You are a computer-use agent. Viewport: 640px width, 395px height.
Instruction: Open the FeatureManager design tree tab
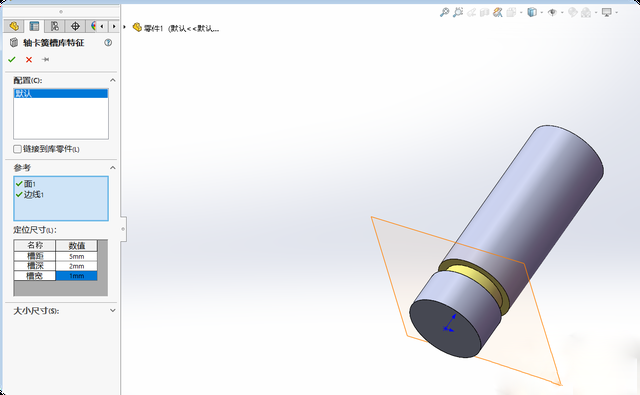click(14, 26)
